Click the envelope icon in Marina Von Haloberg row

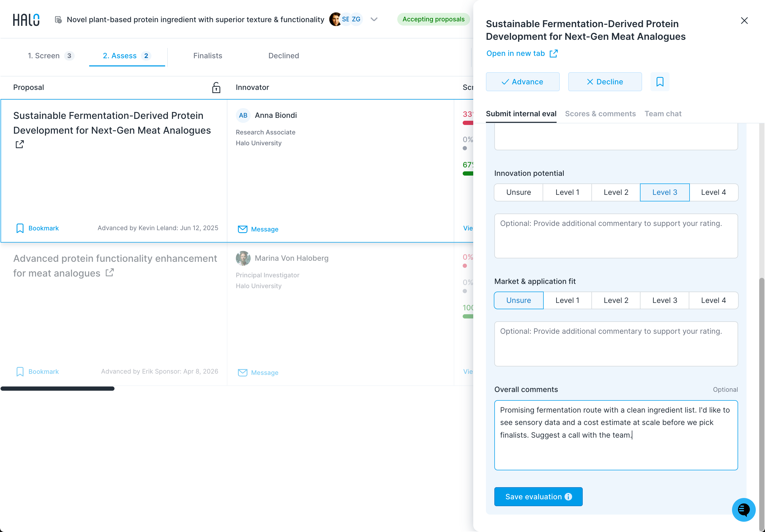(243, 373)
